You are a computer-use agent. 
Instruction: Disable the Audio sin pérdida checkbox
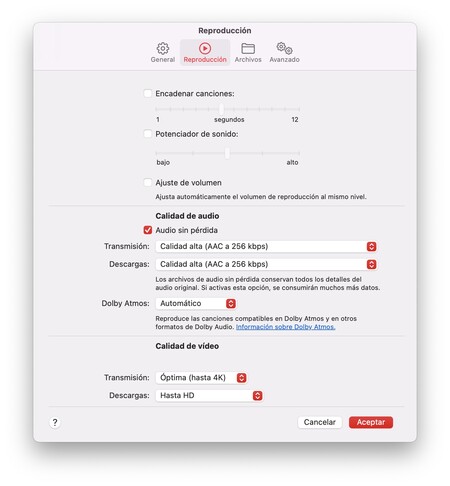(x=147, y=230)
